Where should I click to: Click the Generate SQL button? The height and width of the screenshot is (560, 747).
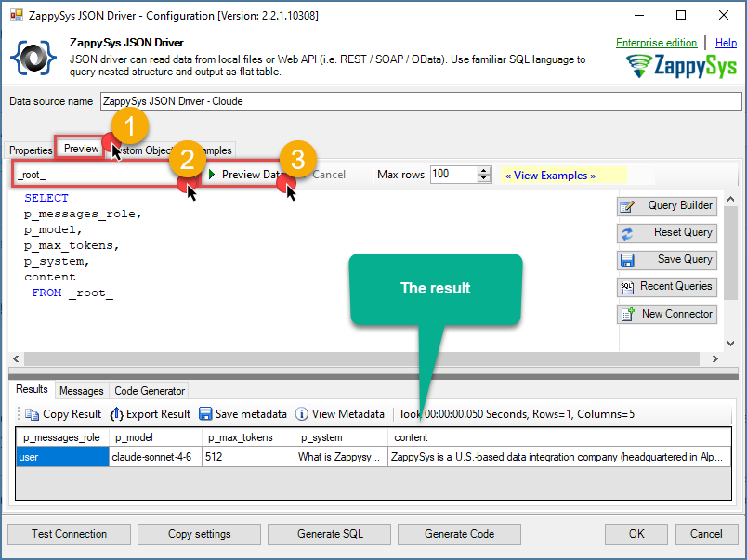pos(329,534)
